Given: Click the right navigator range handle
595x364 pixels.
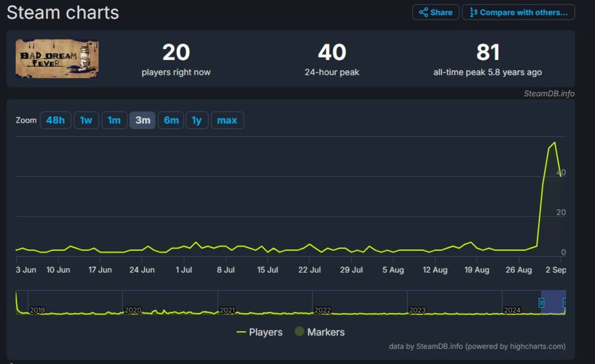Looking at the screenshot, I should coord(565,303).
